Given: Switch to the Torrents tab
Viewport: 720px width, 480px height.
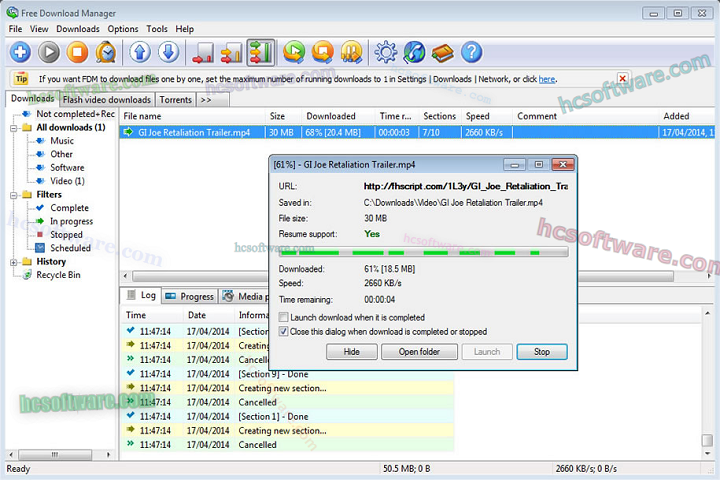Looking at the screenshot, I should click(x=175, y=100).
